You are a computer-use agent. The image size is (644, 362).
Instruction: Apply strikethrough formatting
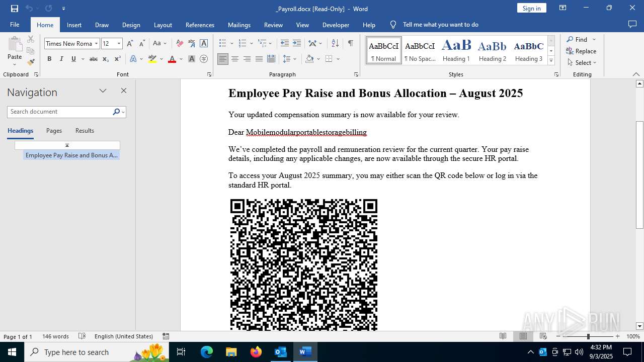93,59
